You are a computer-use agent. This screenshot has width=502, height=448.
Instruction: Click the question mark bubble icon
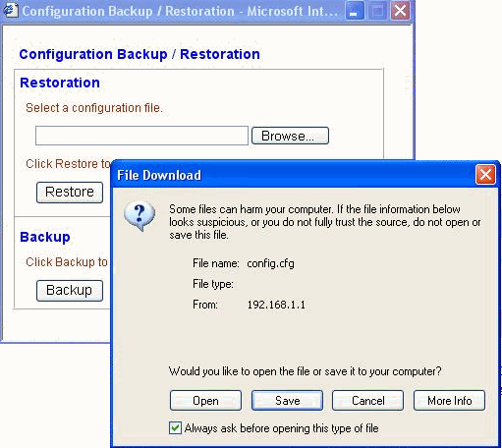(139, 216)
